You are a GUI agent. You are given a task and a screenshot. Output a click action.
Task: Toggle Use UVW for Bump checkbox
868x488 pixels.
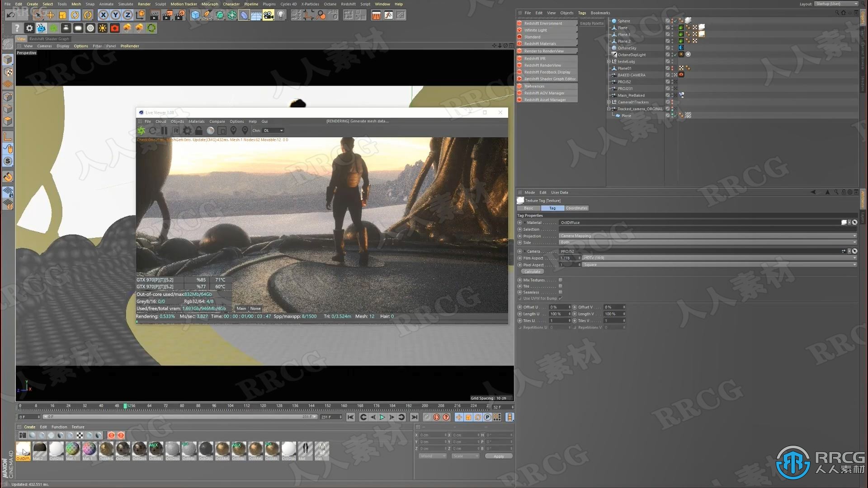coord(560,299)
